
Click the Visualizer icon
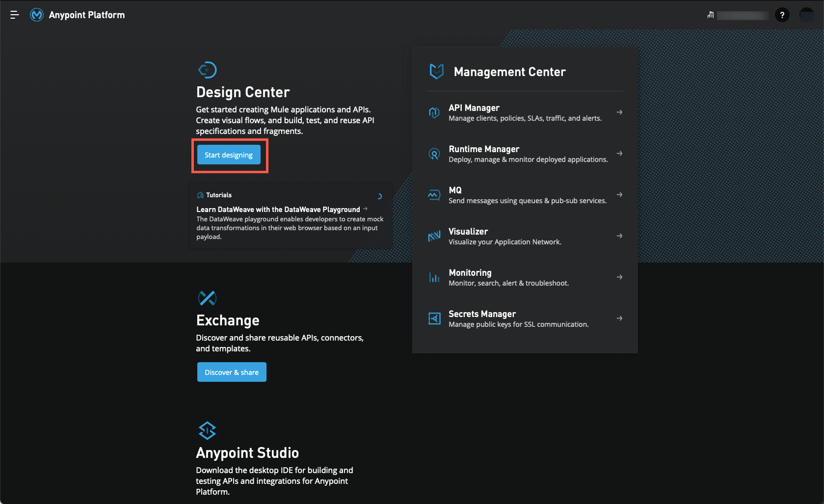pyautogui.click(x=434, y=236)
